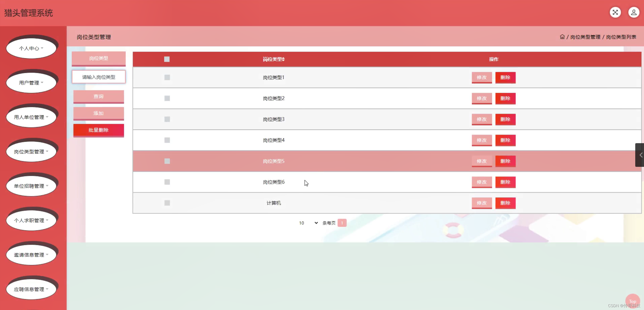The width and height of the screenshot is (644, 310).
Task: Click 修改 for 岗位类型3
Action: point(482,119)
